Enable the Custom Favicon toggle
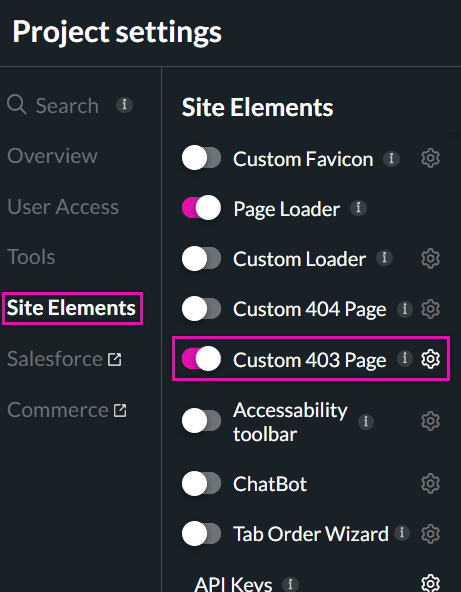 point(201,158)
